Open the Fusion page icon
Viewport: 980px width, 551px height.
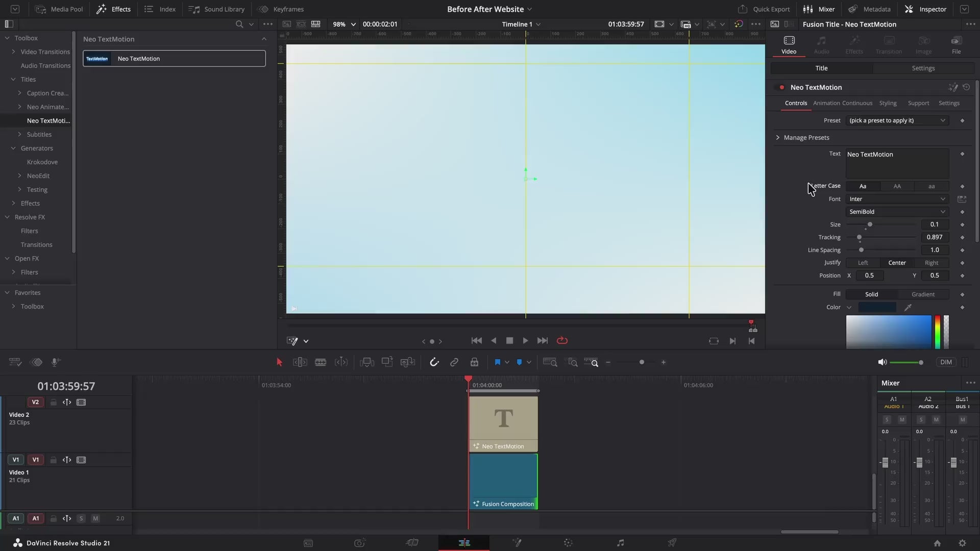(517, 543)
